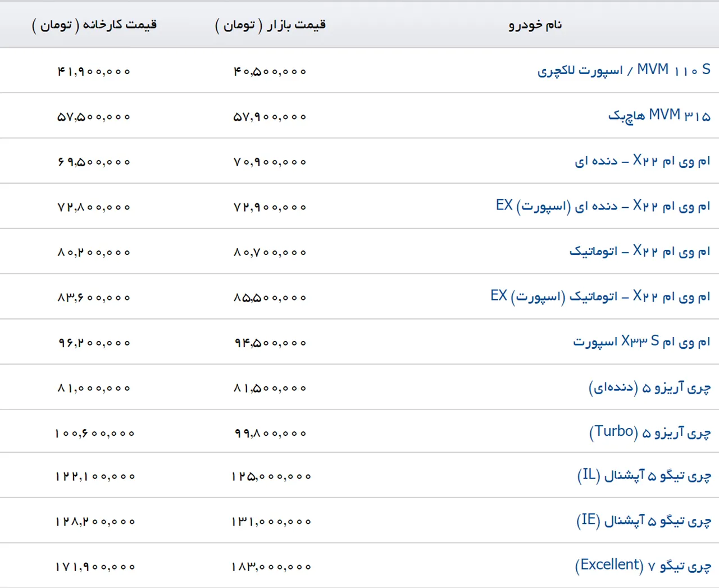
Task: Select factory price ۱۷۱,۹۰۰,۰۰۰
Action: pos(94,567)
